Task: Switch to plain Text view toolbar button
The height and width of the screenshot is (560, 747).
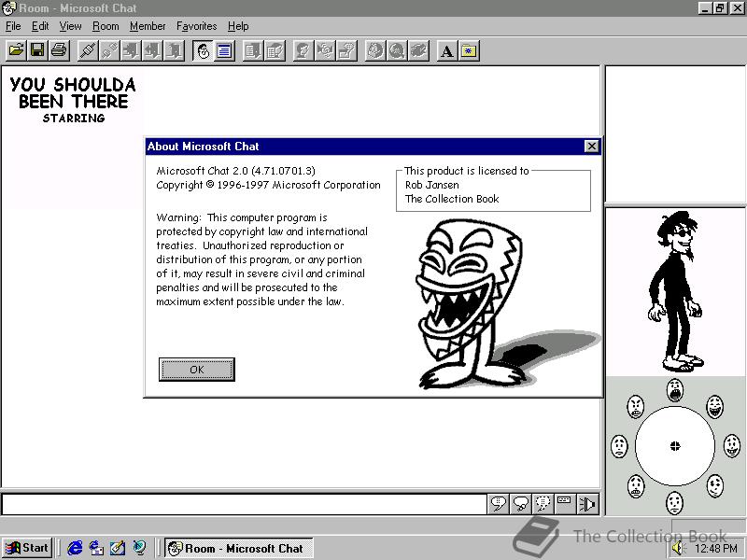Action: 224,50
